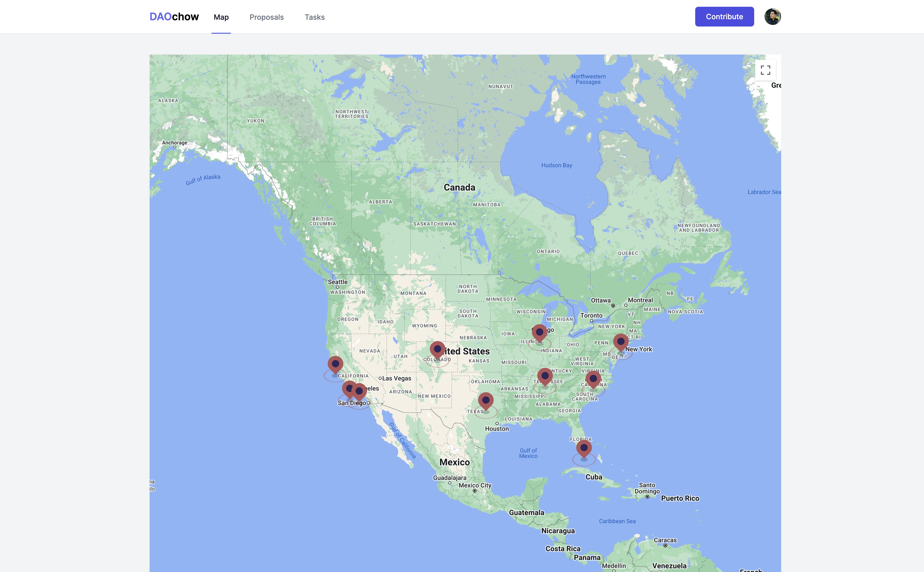Click the Hudson Bay label on map
924x572 pixels.
coord(556,165)
